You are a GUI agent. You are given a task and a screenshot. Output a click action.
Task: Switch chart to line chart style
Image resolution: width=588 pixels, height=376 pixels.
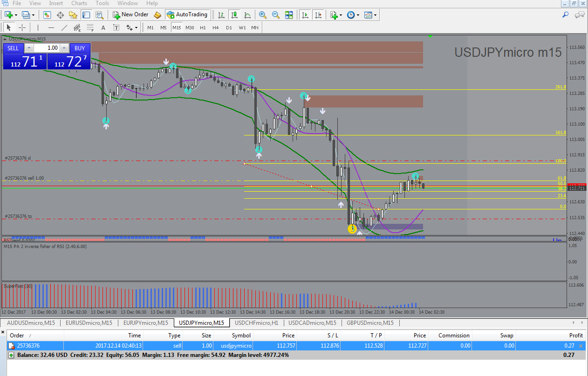pos(247,15)
